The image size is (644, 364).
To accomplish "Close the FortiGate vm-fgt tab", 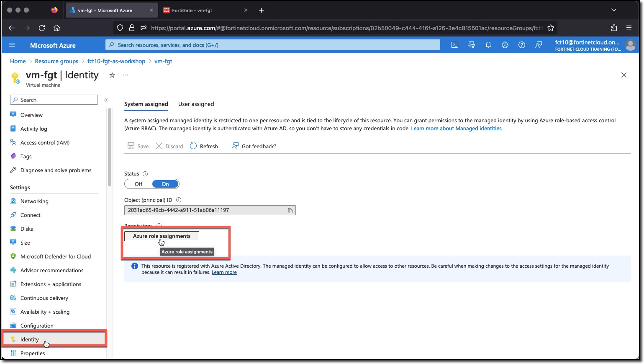I will pos(246,10).
